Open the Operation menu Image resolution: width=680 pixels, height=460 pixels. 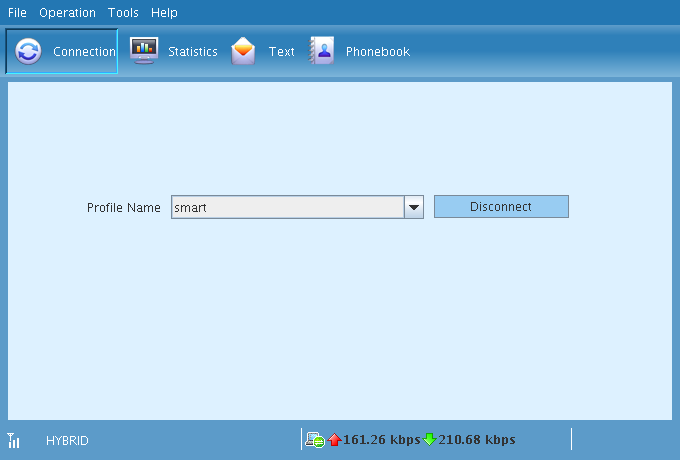coord(67,13)
